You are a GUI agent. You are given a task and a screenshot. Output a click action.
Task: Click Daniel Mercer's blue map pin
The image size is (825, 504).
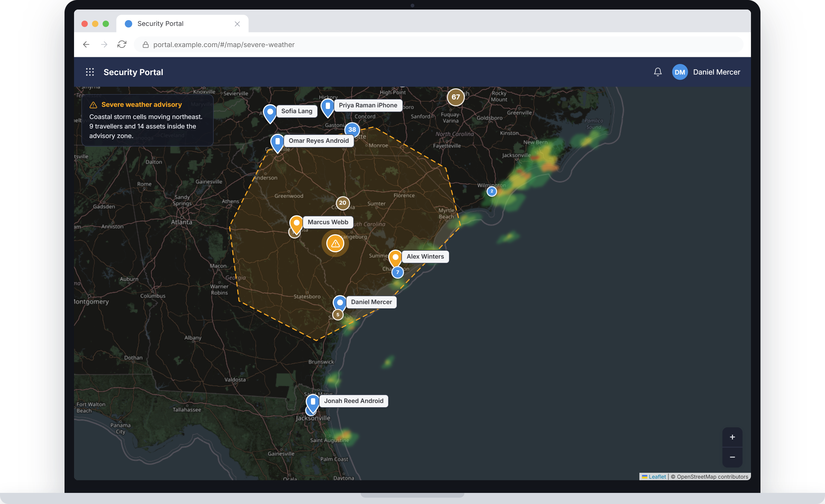coord(340,304)
